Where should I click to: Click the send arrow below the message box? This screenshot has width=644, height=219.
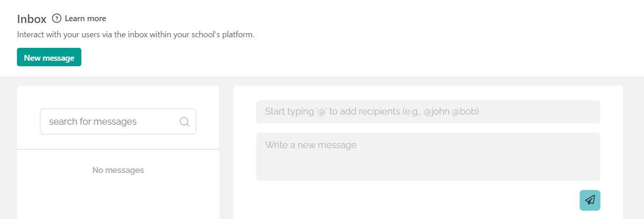click(590, 200)
